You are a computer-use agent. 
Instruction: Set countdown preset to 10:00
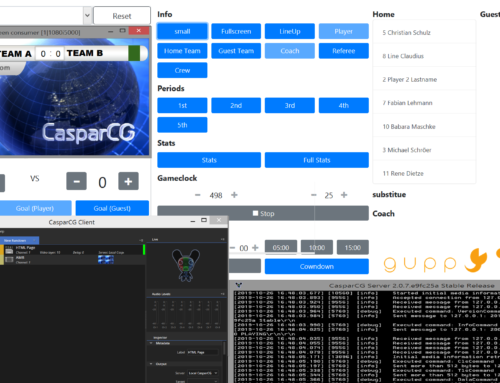tap(317, 247)
